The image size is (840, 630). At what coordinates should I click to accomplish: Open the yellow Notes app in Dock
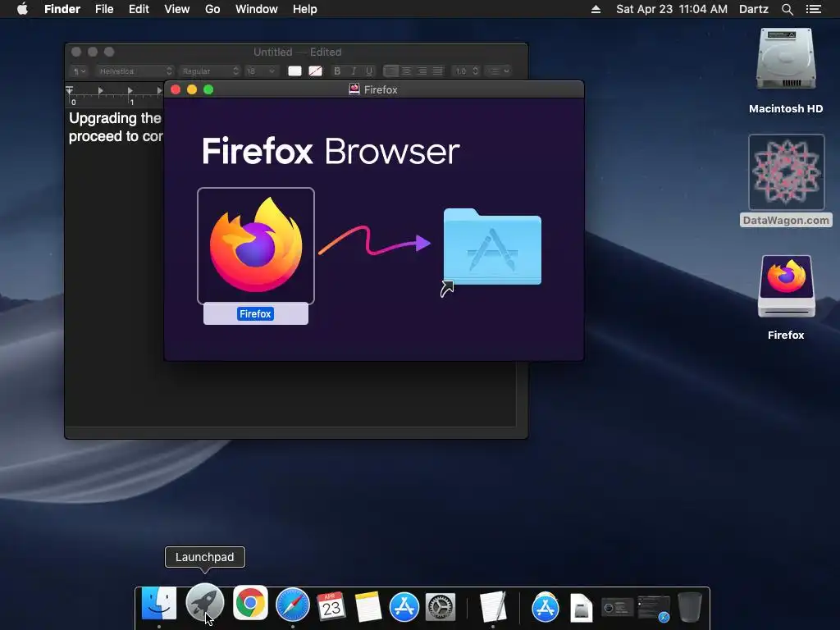pos(368,606)
